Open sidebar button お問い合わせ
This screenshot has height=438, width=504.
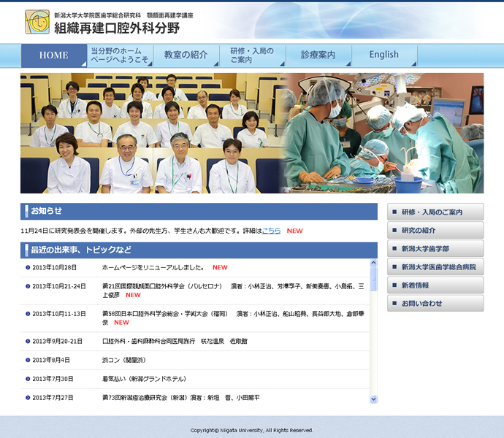click(435, 303)
